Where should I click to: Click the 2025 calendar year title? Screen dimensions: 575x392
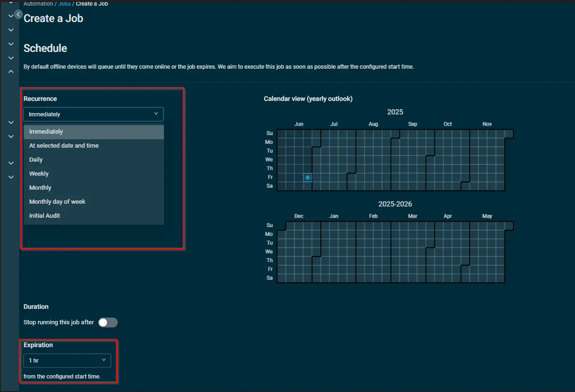point(395,112)
